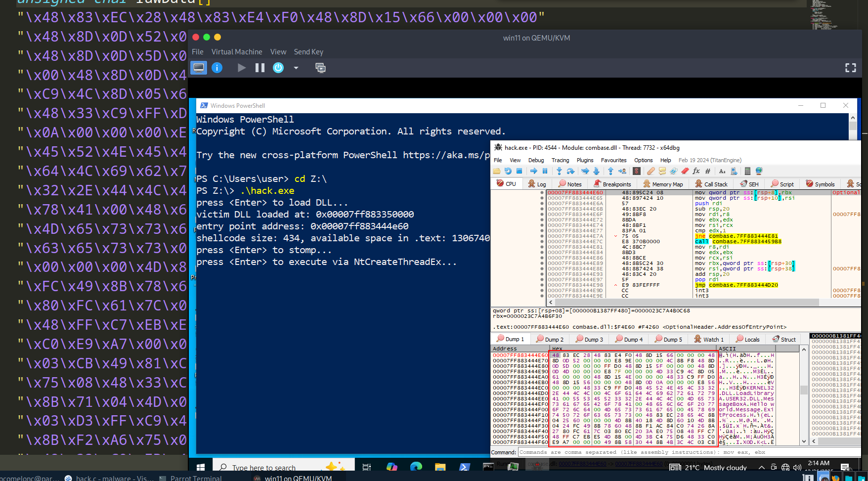Click x64dbg globe check-updates icon
The width and height of the screenshot is (868, 481).
point(759,171)
